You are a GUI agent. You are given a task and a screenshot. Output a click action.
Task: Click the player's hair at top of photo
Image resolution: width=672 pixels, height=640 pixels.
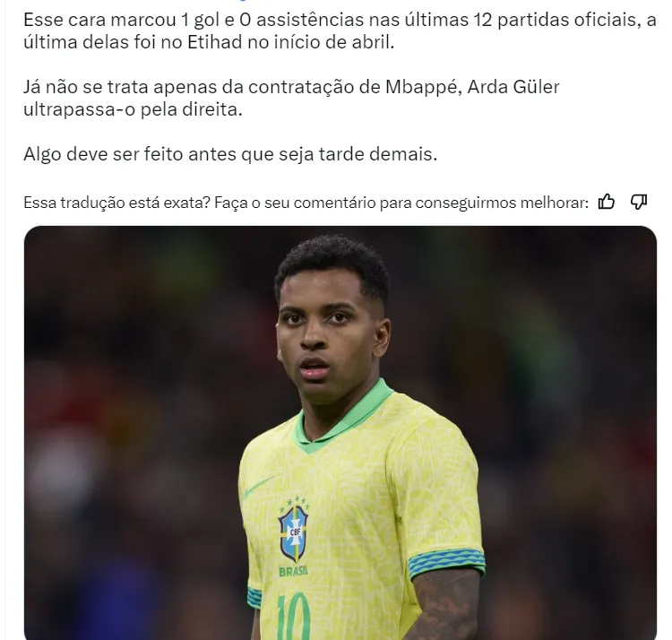(332, 262)
